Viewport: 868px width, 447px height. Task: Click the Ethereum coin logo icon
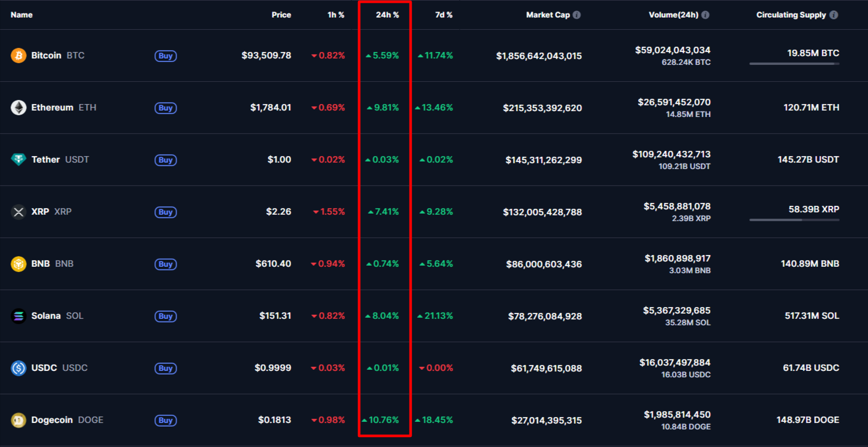click(19, 108)
